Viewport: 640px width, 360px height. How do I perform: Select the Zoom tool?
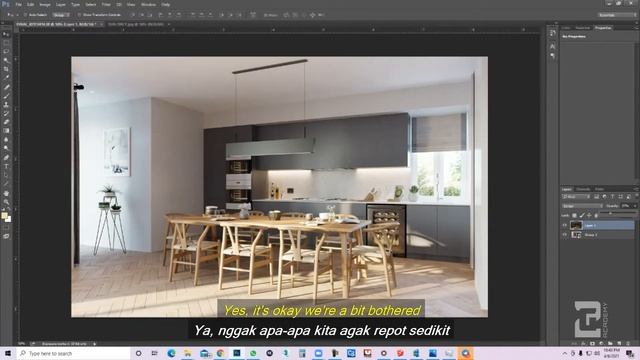click(x=6, y=202)
